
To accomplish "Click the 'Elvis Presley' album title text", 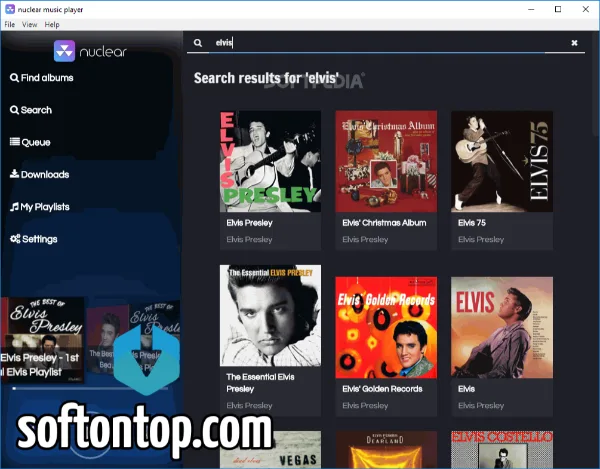I will 249,223.
